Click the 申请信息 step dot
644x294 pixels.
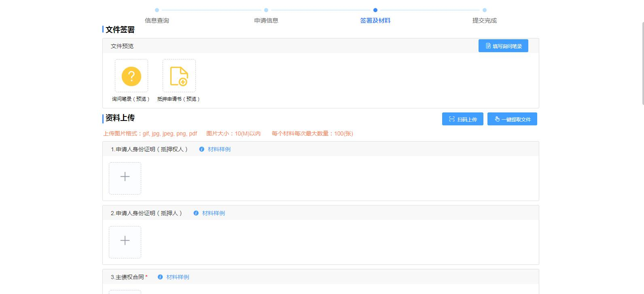click(266, 10)
